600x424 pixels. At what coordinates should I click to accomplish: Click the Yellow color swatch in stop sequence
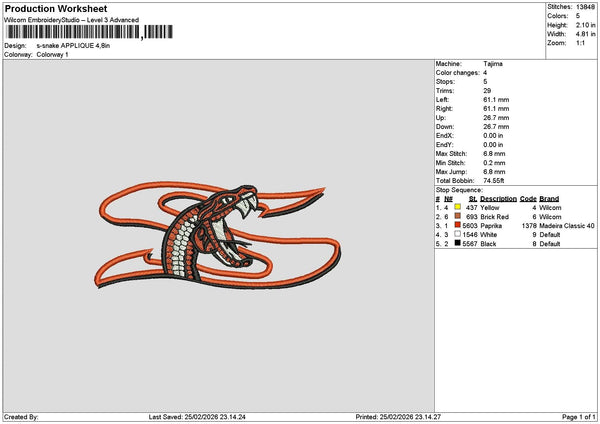tap(458, 207)
